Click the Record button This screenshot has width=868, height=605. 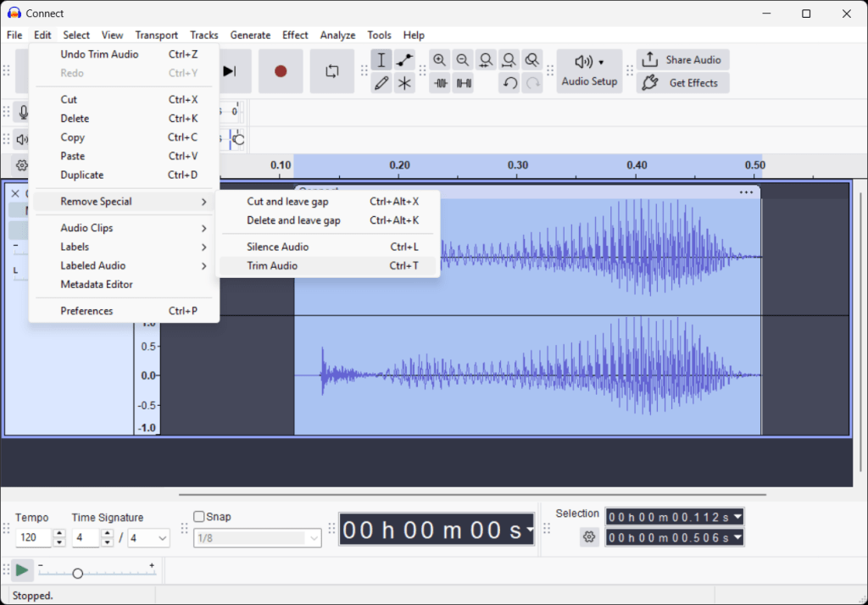[x=281, y=71]
